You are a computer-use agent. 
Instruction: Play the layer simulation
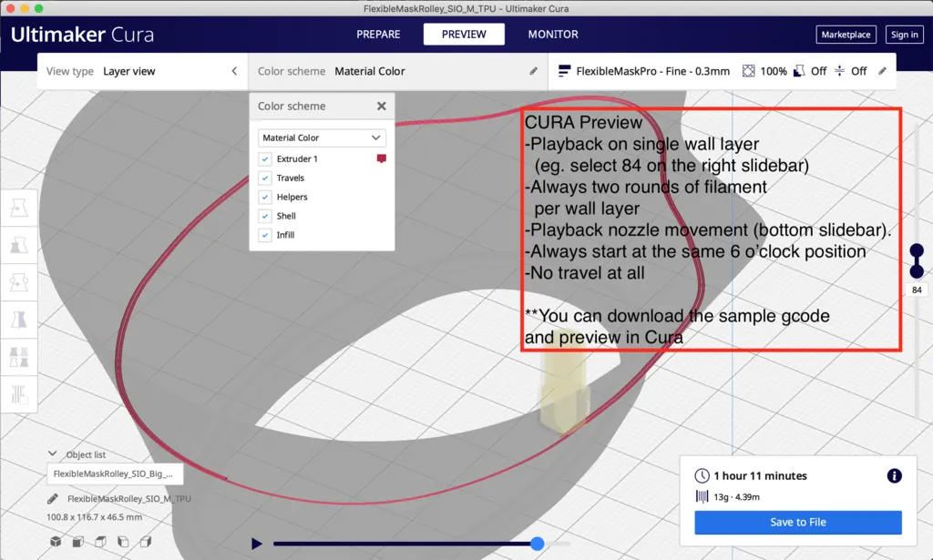[256, 544]
